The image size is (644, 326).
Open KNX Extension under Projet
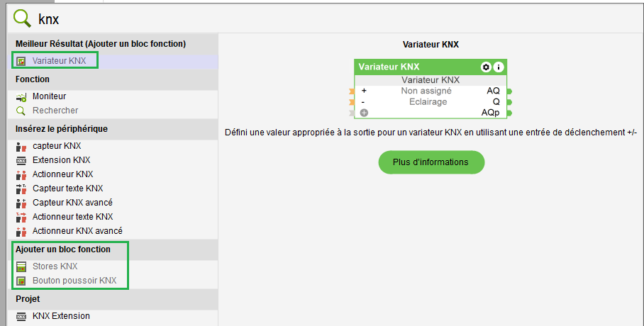tap(61, 316)
